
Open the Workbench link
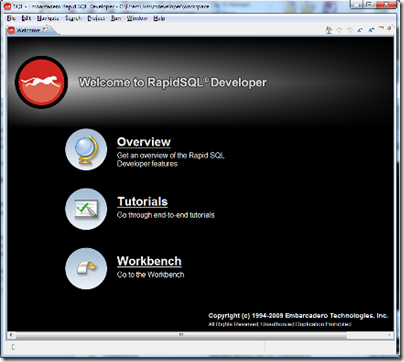(149, 261)
